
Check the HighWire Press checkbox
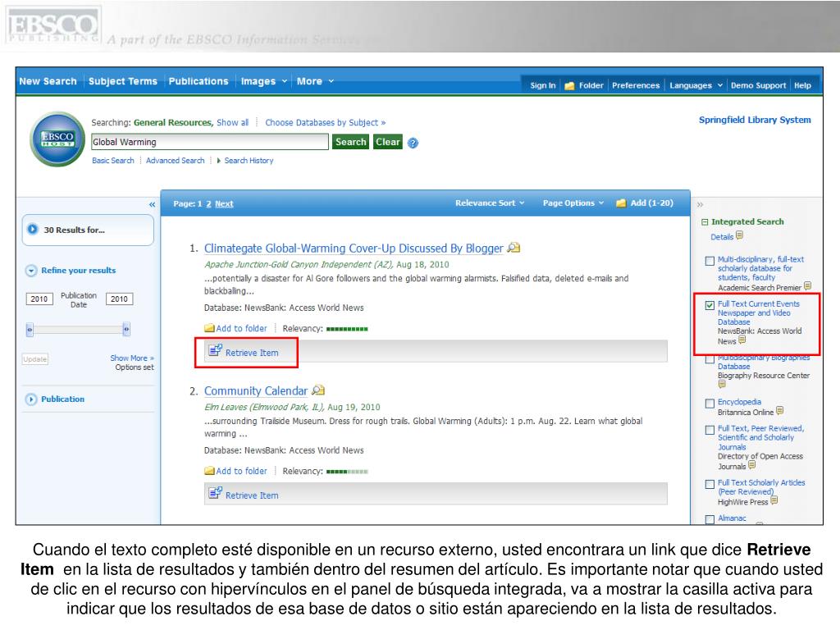pyautogui.click(x=710, y=484)
